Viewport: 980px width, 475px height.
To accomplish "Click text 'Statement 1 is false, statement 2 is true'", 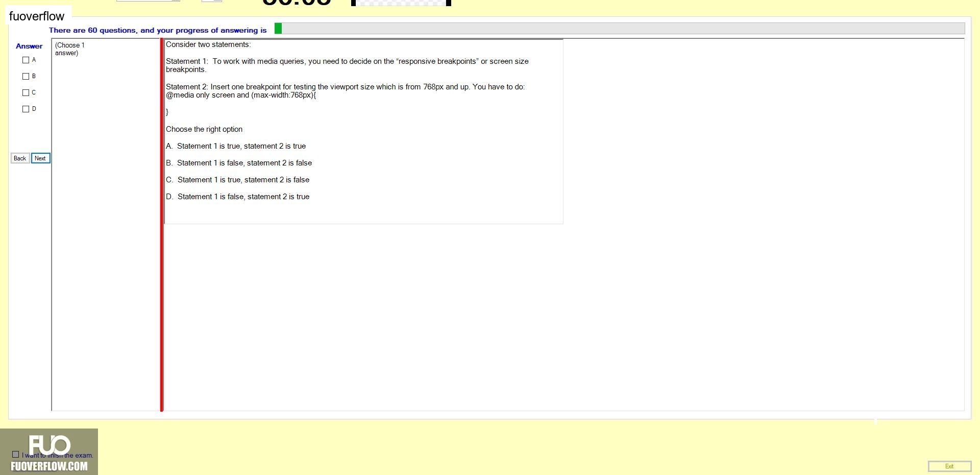I will (x=243, y=197).
